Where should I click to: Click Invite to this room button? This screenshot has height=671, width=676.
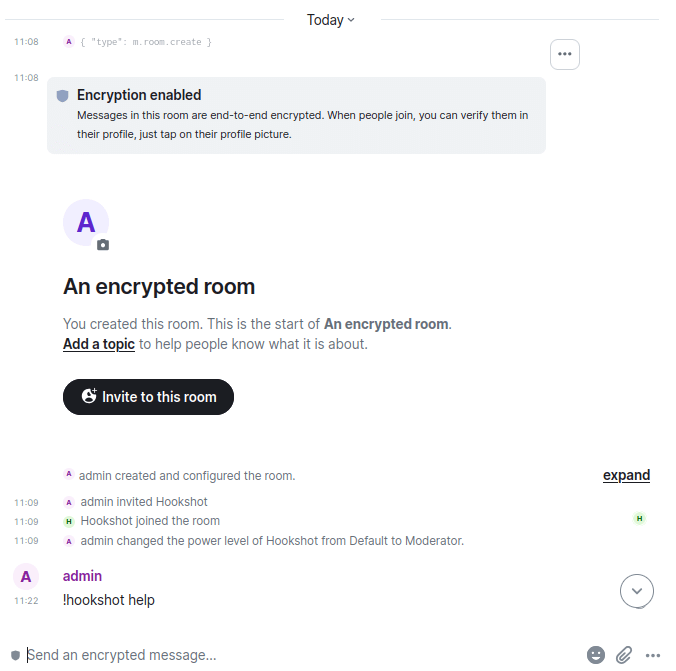148,397
